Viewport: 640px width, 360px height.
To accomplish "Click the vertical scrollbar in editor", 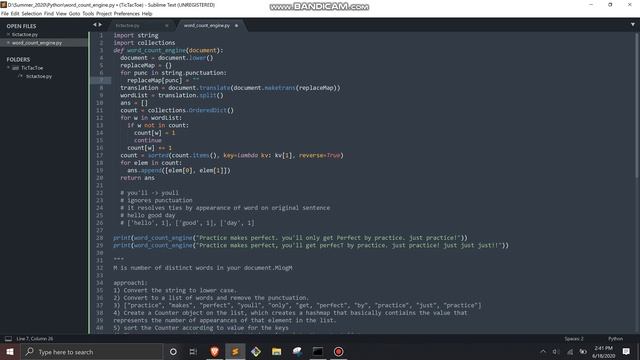I will tap(636, 105).
